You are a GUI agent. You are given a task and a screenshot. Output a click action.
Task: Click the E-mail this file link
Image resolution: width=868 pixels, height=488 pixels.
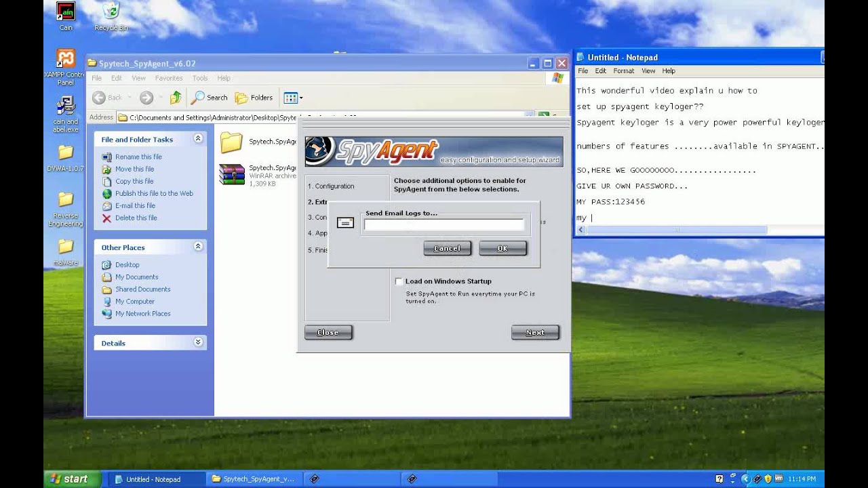135,205
